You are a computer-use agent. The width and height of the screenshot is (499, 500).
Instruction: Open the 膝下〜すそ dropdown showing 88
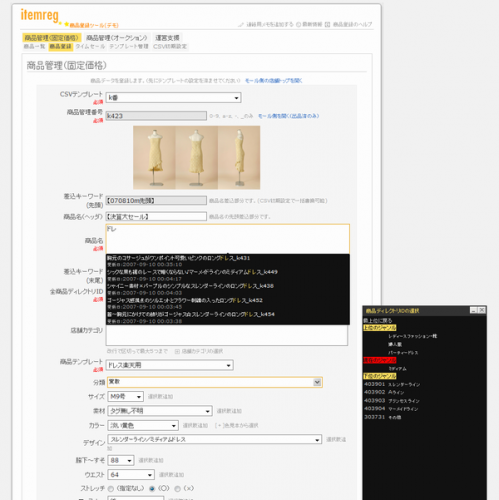121,460
